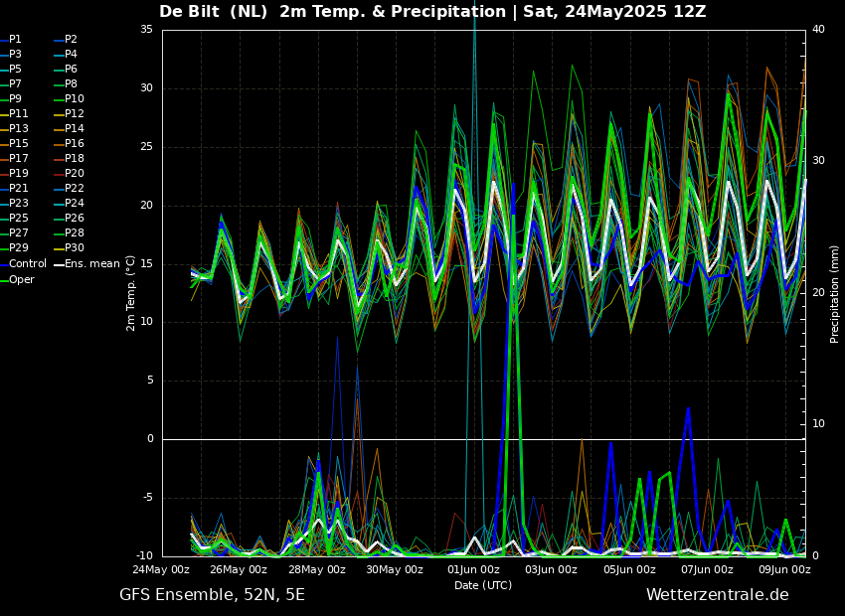Click the P10 legend entry
Screen dimensions: 845x616
(x=75, y=99)
